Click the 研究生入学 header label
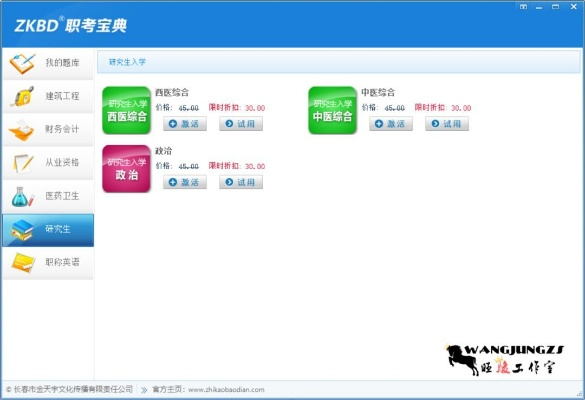Screen dimensions: 585x400 (x=127, y=62)
